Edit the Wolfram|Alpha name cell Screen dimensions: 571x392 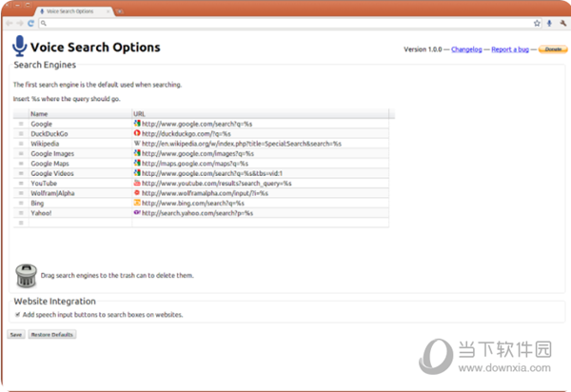[81, 193]
